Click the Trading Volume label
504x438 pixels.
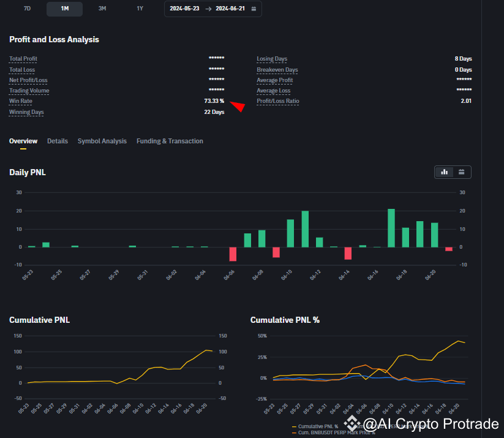click(x=29, y=91)
